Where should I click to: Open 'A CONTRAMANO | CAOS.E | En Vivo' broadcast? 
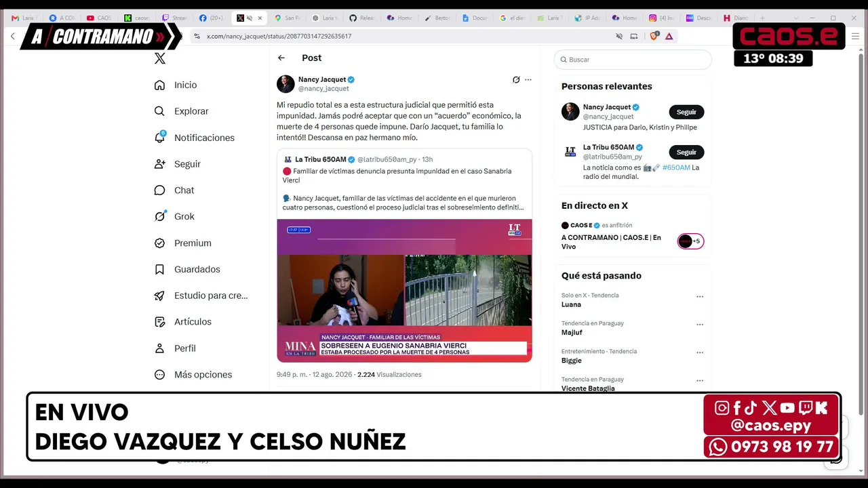coord(611,242)
